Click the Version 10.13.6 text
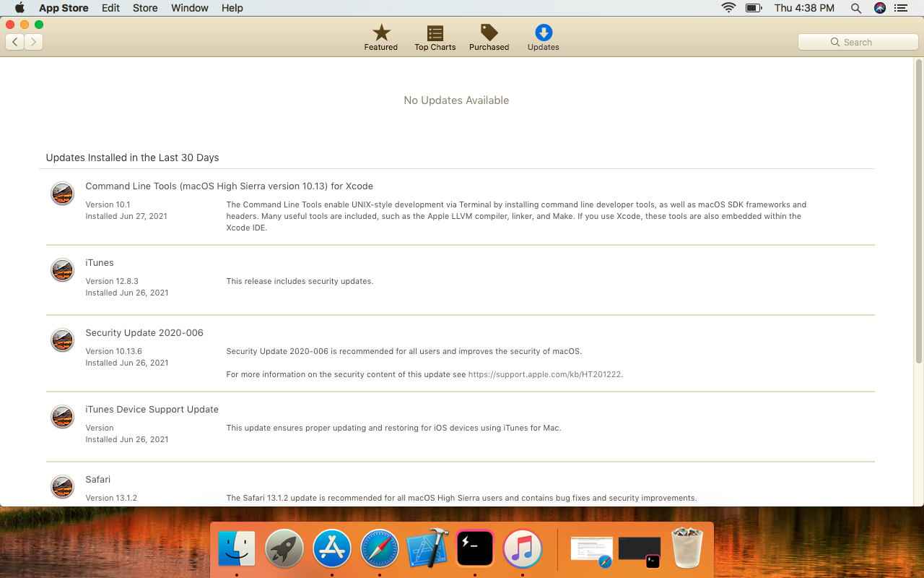 point(113,351)
